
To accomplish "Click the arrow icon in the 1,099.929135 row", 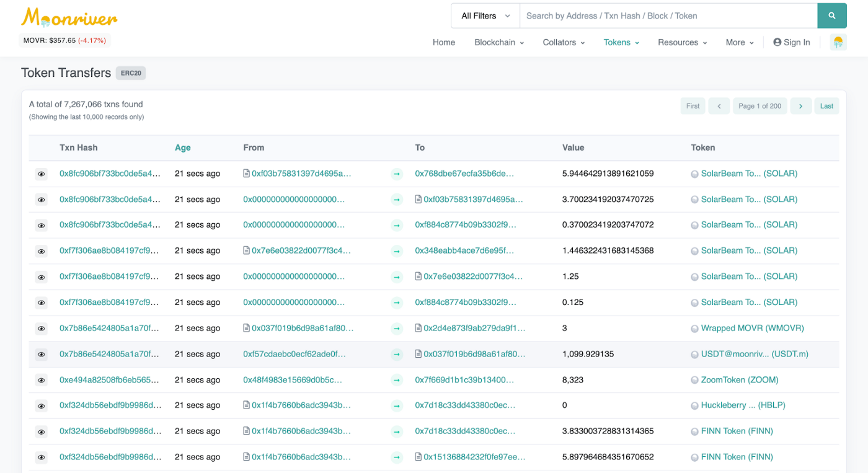I will [x=397, y=355].
